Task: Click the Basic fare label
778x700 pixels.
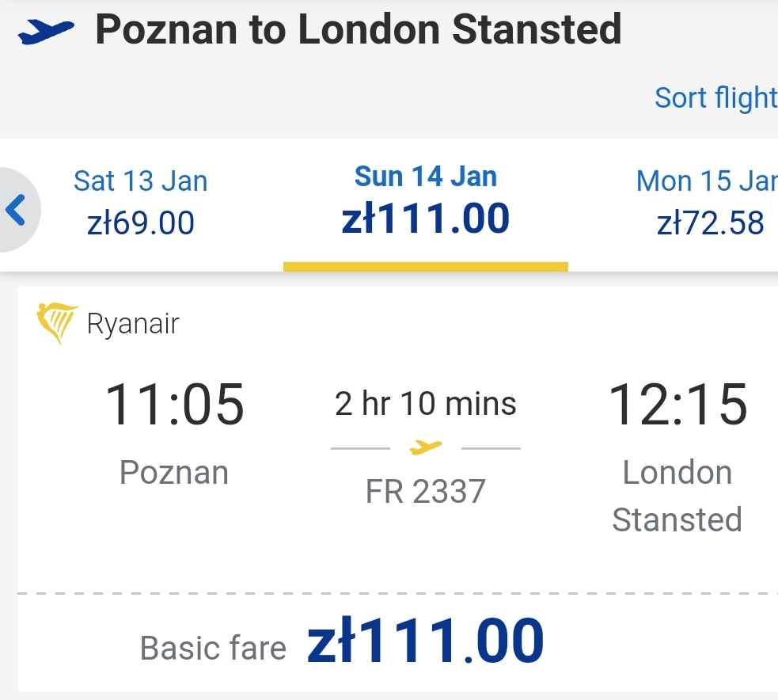Action: pyautogui.click(x=214, y=649)
